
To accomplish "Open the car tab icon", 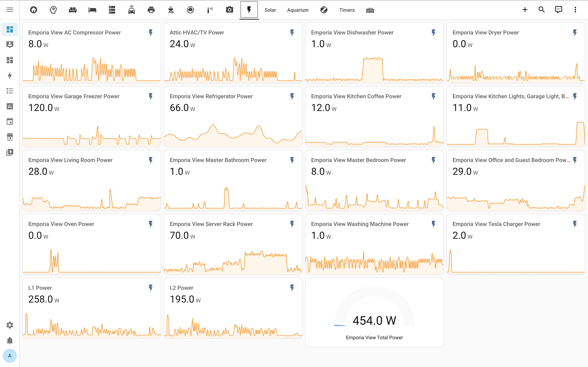I will coord(131,10).
